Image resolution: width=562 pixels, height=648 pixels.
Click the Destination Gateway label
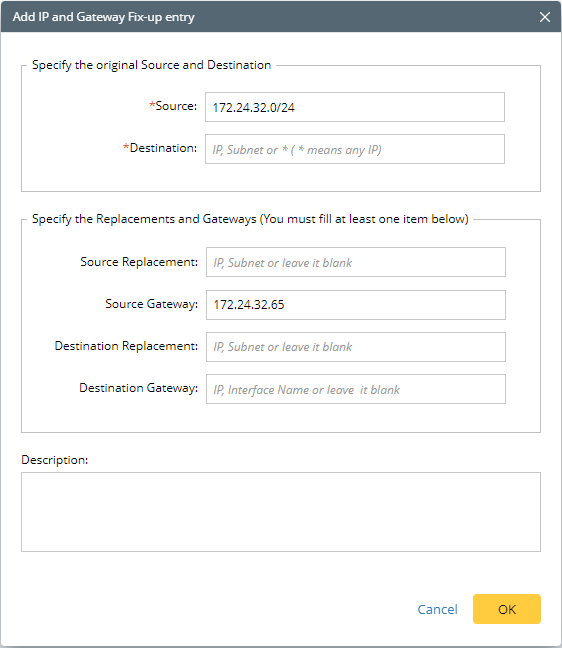pos(138,388)
